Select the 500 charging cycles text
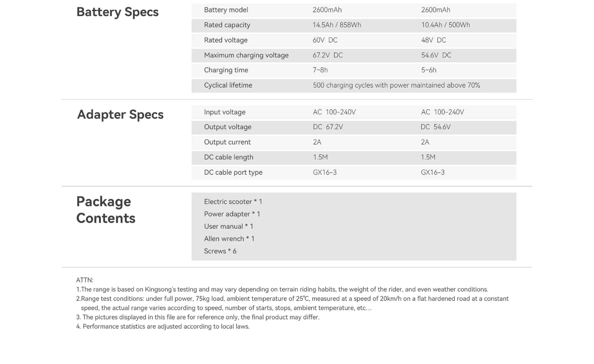The height and width of the screenshot is (364, 594). (x=397, y=85)
